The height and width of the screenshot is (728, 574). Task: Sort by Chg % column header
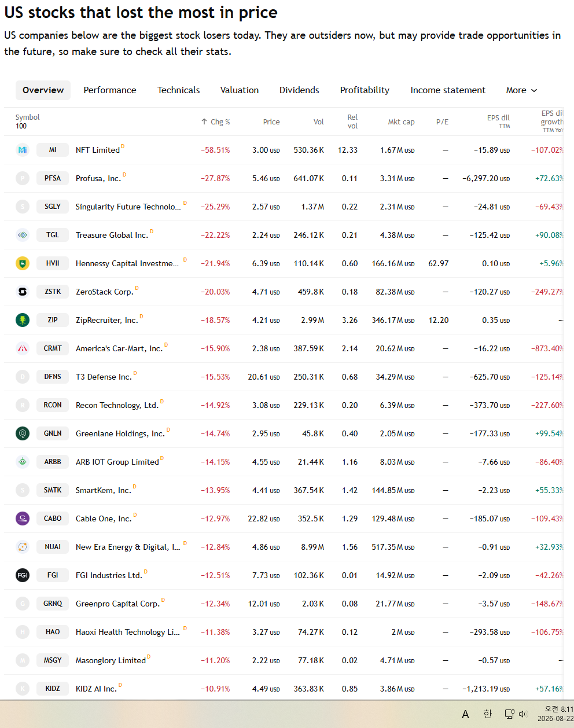[x=215, y=122]
